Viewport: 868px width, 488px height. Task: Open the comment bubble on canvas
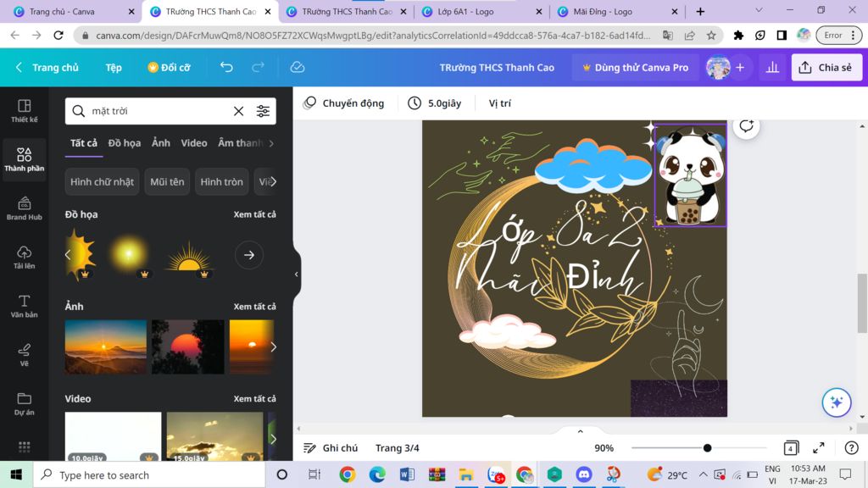pos(746,126)
